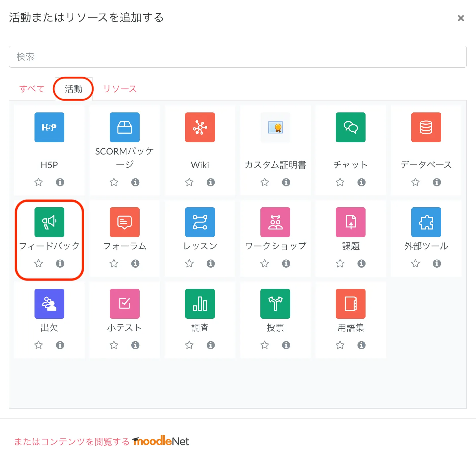Switch to the リソース tab
Image resolution: width=476 pixels, height=459 pixels.
coord(120,89)
